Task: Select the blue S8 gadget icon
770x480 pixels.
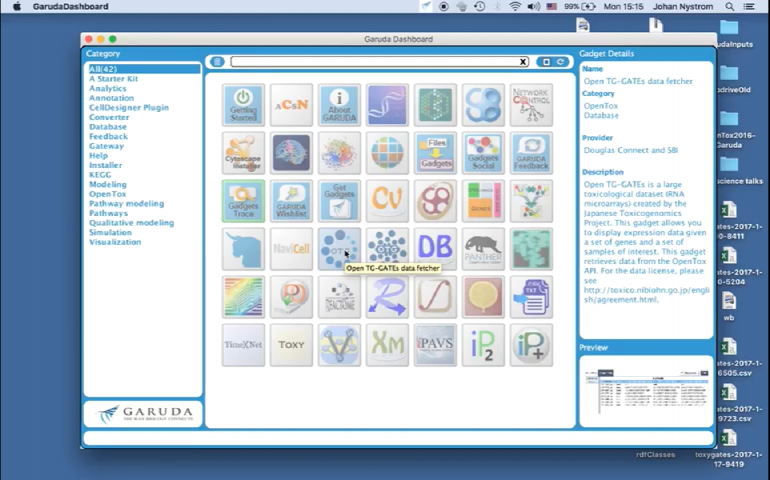Action: click(x=483, y=105)
